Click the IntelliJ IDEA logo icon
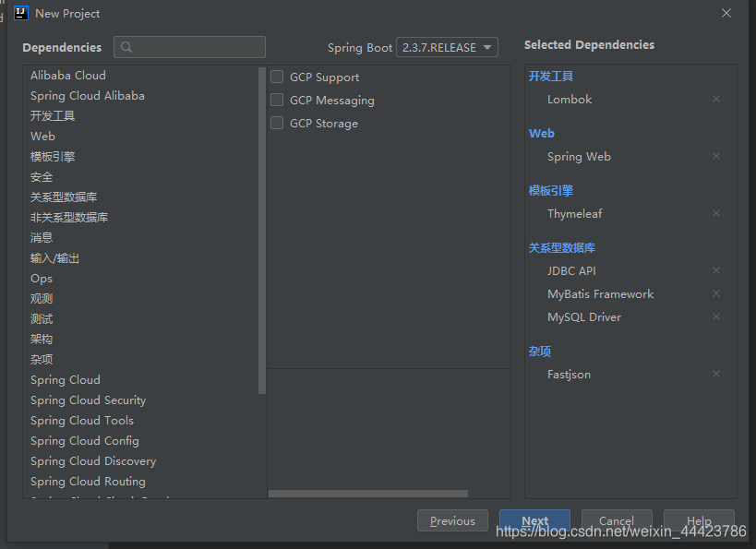 21,13
